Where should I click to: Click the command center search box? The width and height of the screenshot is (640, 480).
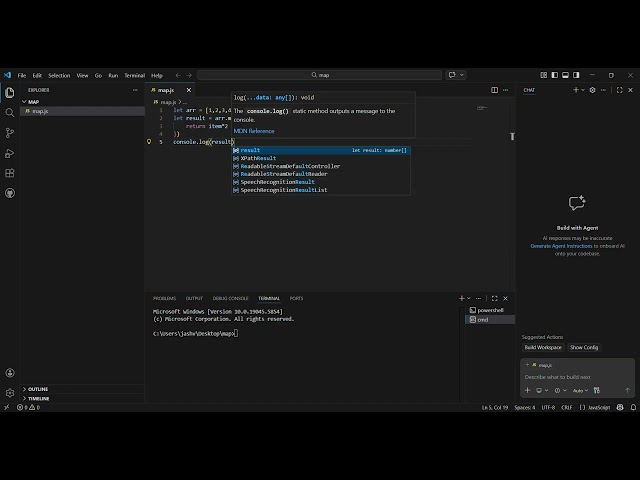[320, 75]
